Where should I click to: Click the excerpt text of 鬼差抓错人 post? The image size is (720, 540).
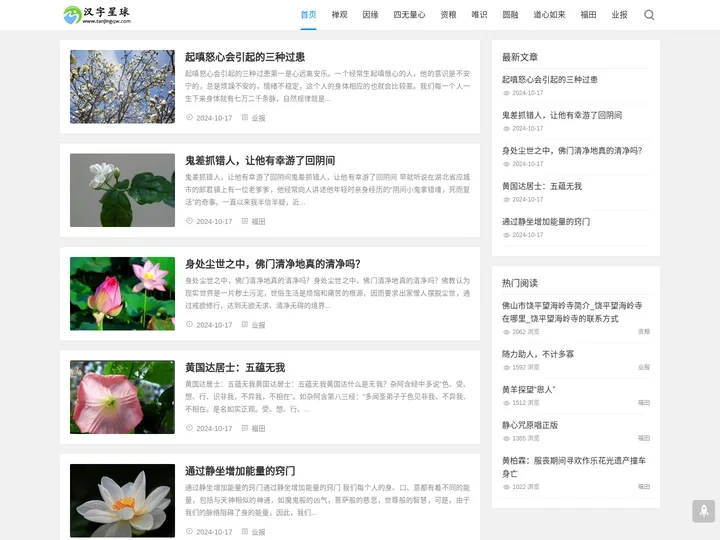click(x=327, y=189)
